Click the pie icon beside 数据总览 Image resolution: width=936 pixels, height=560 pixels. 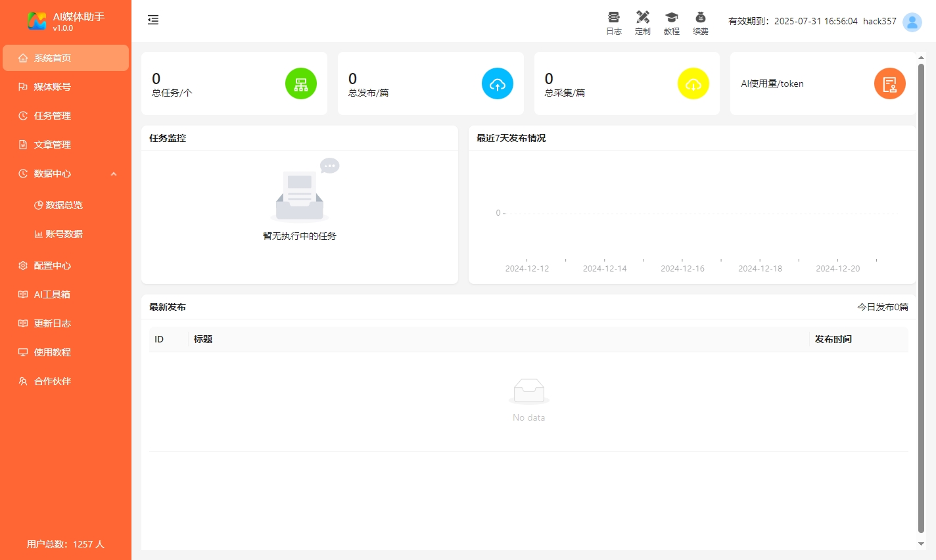tap(38, 205)
